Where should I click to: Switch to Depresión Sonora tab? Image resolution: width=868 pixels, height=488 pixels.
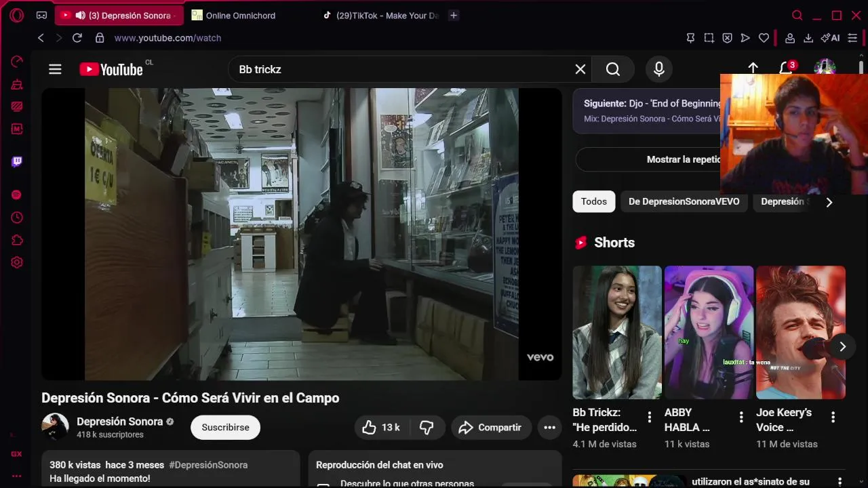tap(119, 15)
